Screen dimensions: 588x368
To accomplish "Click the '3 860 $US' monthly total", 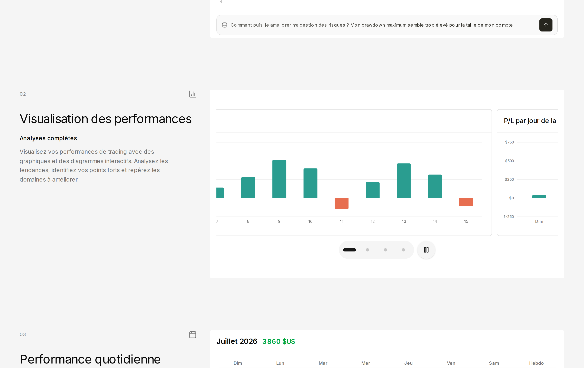I will pyautogui.click(x=279, y=341).
